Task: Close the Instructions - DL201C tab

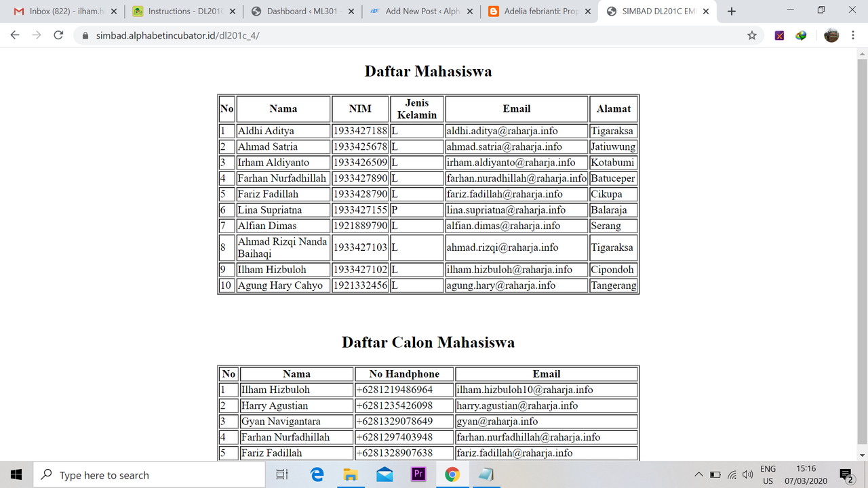Action: coord(231,12)
